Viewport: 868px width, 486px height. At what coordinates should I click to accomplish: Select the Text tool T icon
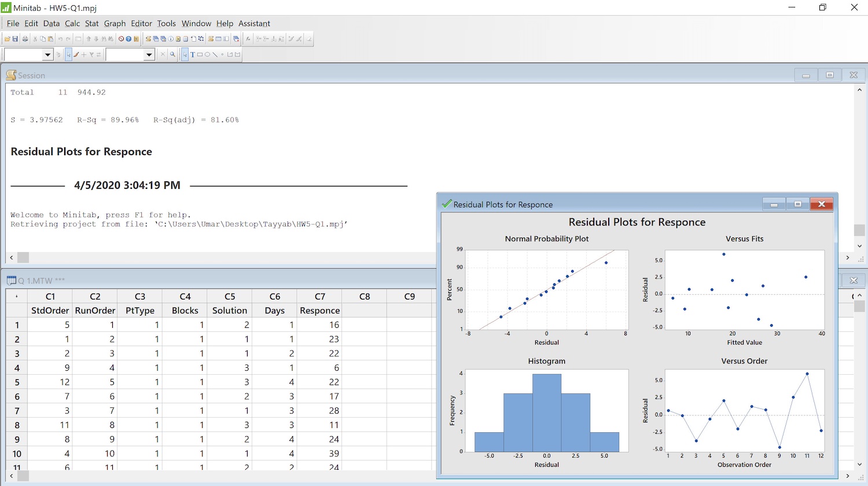(x=193, y=54)
